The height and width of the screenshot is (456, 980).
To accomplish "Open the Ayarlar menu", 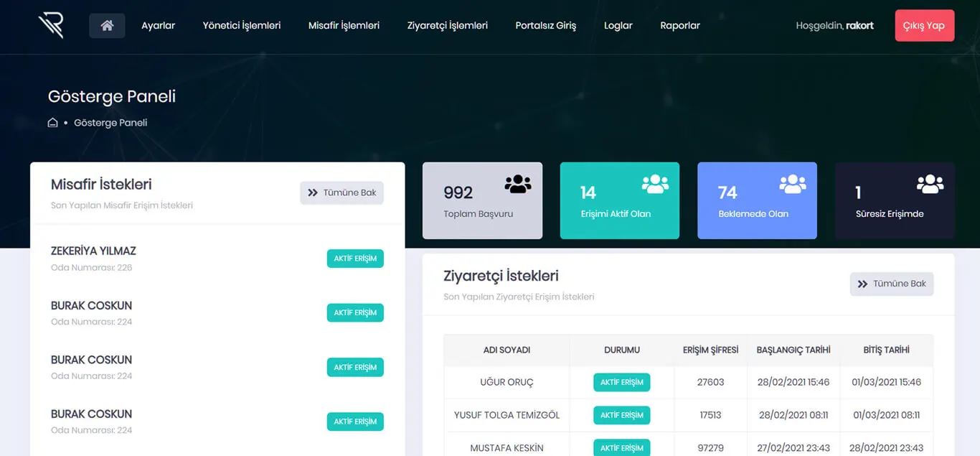I will pos(158,26).
